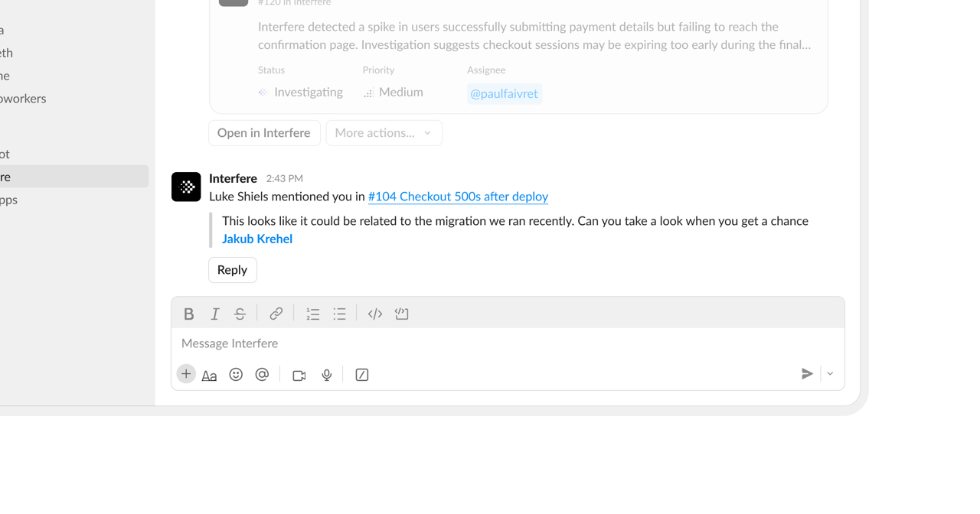Insert a link in the message
Image resolution: width=980 pixels, height=514 pixels.
(x=276, y=314)
